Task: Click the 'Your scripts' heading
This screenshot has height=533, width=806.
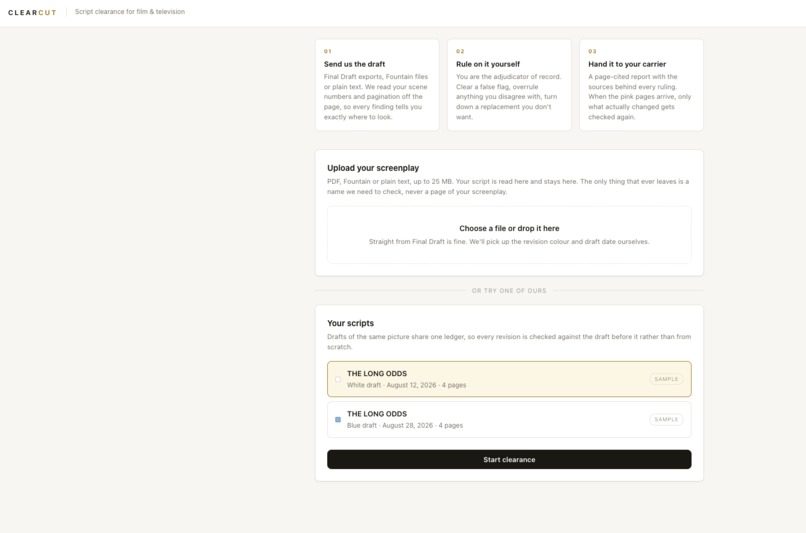Action: pyautogui.click(x=351, y=323)
